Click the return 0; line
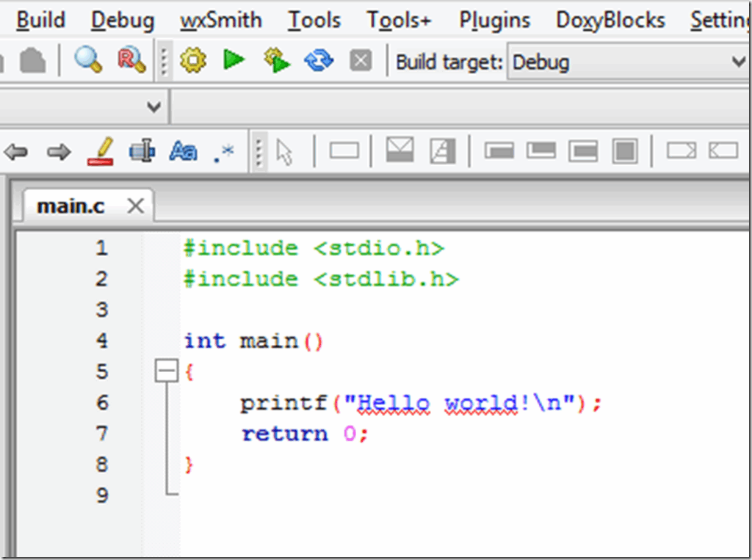 click(305, 434)
